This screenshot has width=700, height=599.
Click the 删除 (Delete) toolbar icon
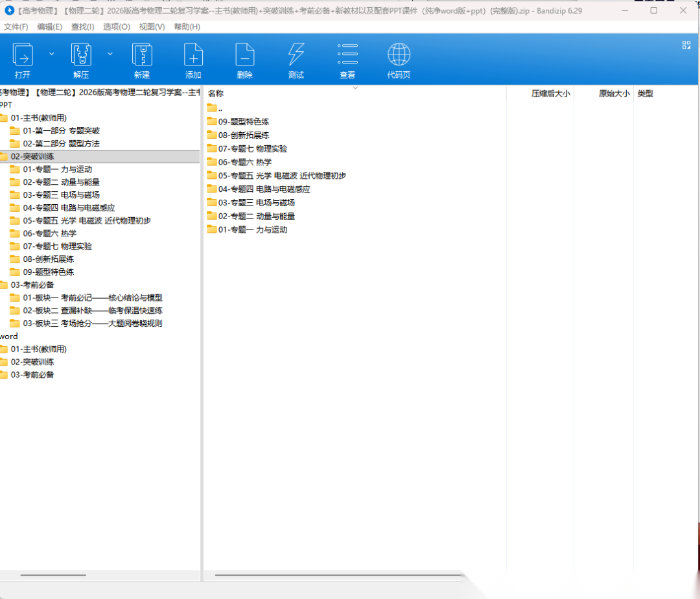coord(244,55)
